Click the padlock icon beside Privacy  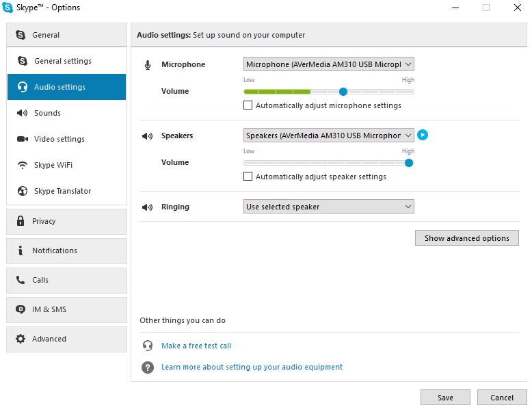[x=21, y=221]
